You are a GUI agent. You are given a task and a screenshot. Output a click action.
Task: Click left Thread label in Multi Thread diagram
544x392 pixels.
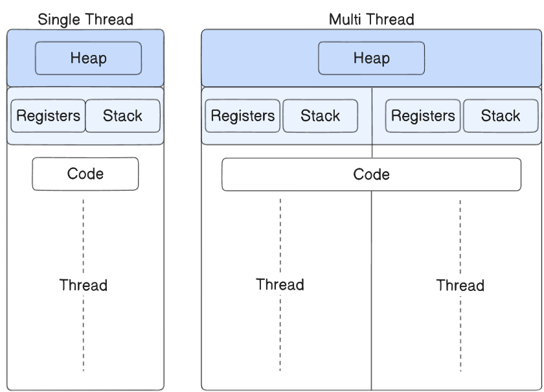280,284
